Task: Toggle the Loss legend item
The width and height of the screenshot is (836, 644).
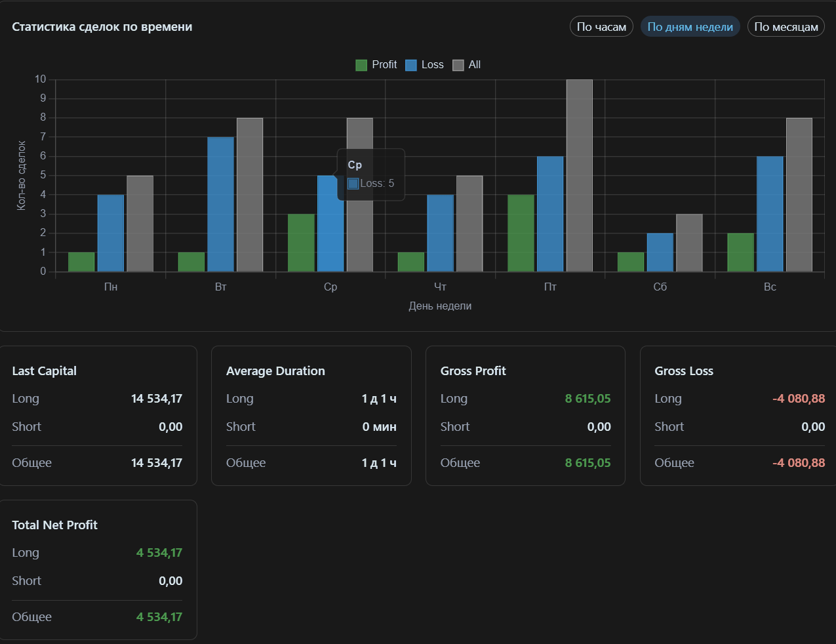Action: (x=424, y=65)
